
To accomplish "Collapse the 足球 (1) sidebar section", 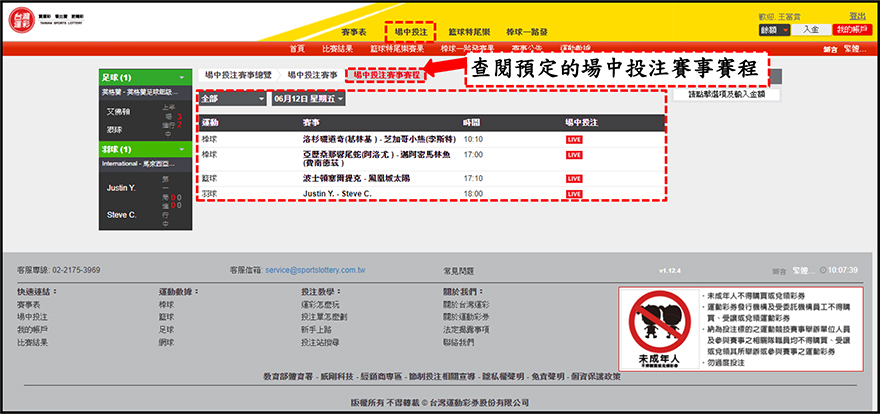I will 145,78.
